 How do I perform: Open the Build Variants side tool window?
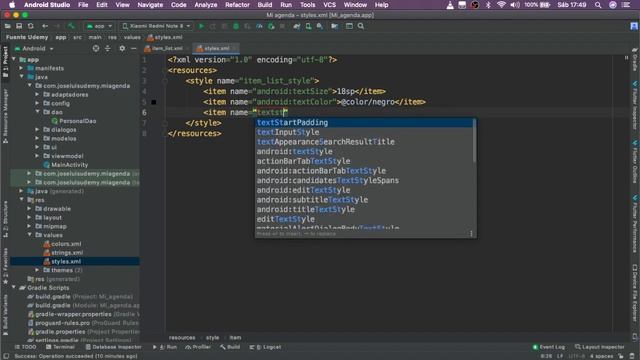coord(5,314)
